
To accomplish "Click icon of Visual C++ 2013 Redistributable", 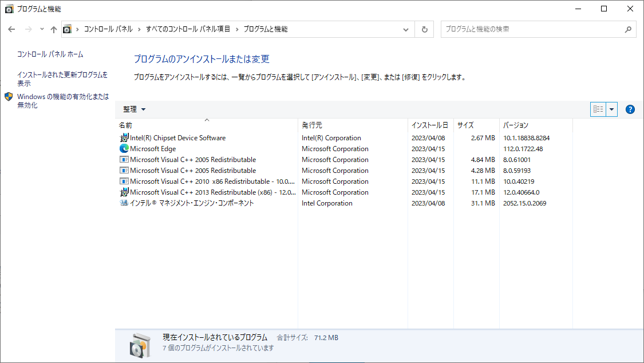I will [x=124, y=192].
